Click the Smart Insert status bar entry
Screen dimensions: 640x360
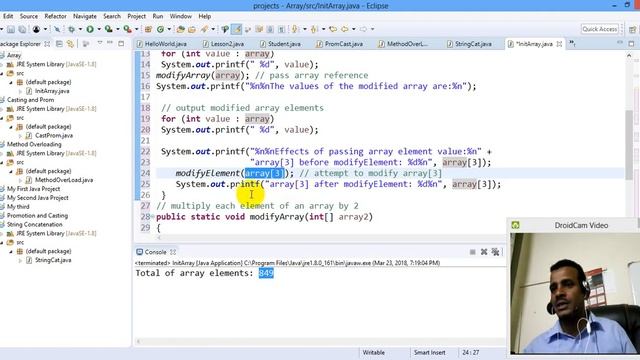coord(429,352)
